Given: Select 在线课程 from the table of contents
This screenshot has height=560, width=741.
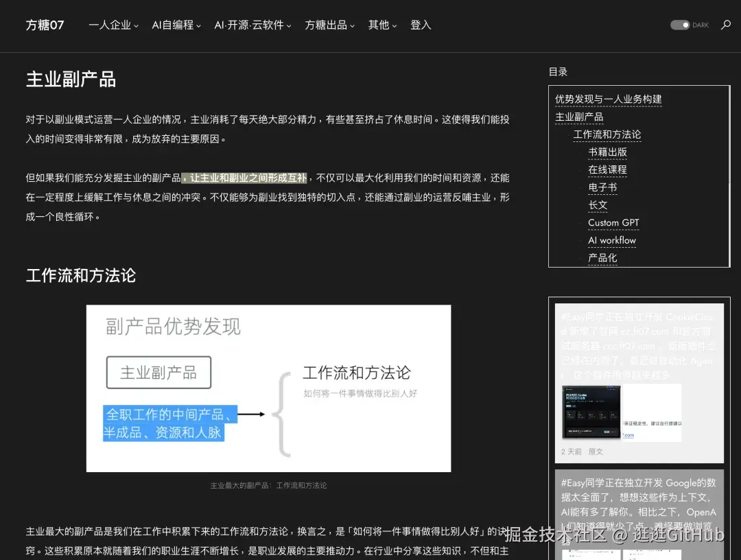Looking at the screenshot, I should 607,170.
